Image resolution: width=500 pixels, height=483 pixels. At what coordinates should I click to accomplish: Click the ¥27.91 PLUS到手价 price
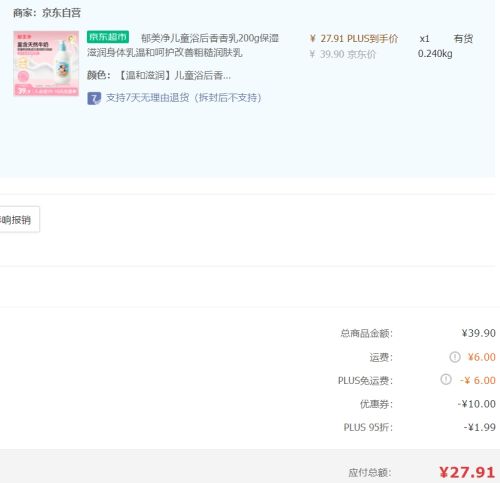click(353, 39)
